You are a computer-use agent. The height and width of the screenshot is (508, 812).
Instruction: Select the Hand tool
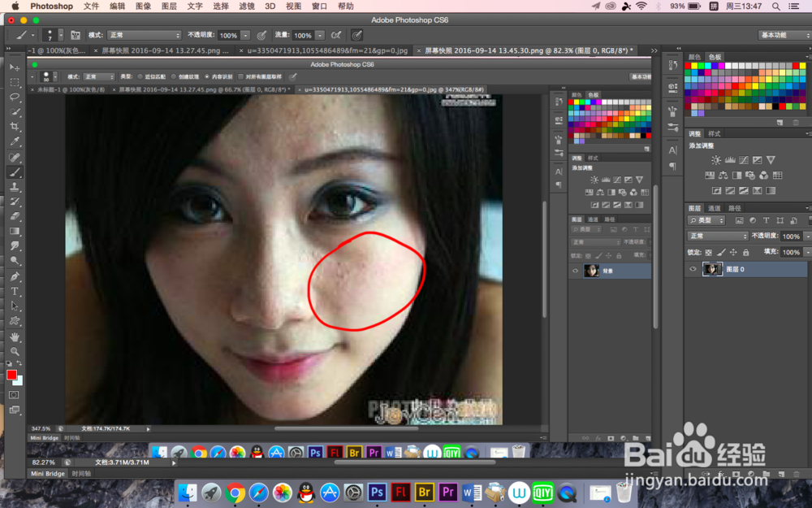pyautogui.click(x=15, y=337)
